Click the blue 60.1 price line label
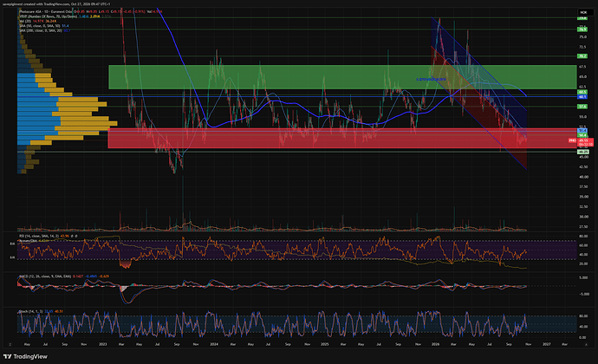Screen dimensions: 598x364 582,97
